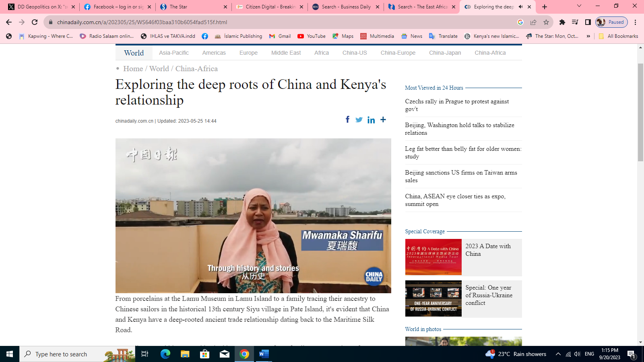The image size is (644, 362).
Task: Mute the audio on the active tab
Action: 520,7
